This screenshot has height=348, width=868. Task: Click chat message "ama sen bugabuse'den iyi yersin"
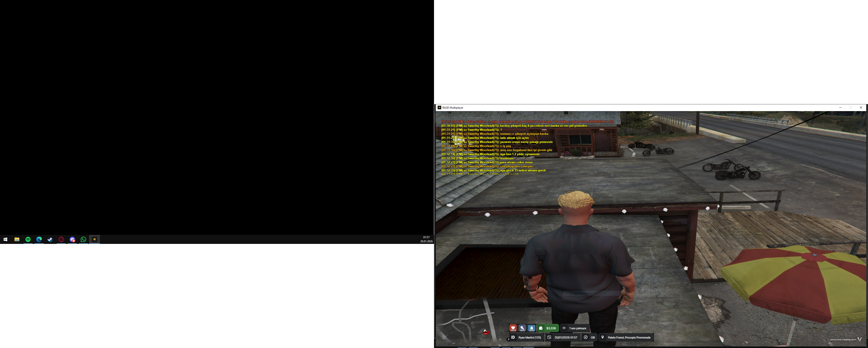tap(497, 150)
